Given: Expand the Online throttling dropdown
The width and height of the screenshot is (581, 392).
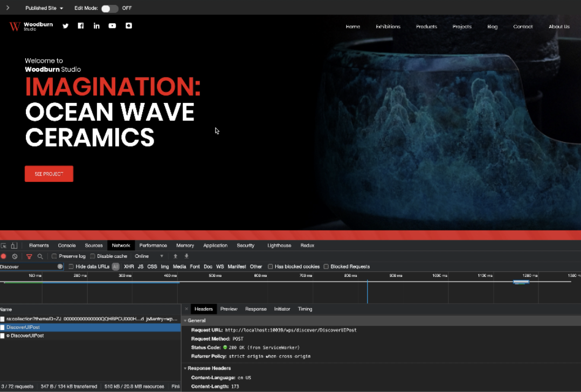Looking at the screenshot, I should click(149, 256).
